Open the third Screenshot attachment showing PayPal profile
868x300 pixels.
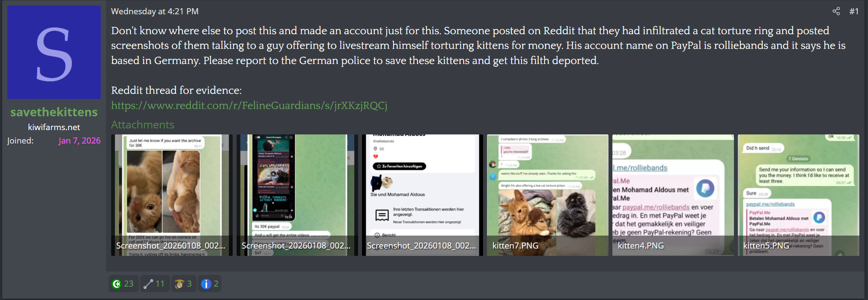(423, 195)
